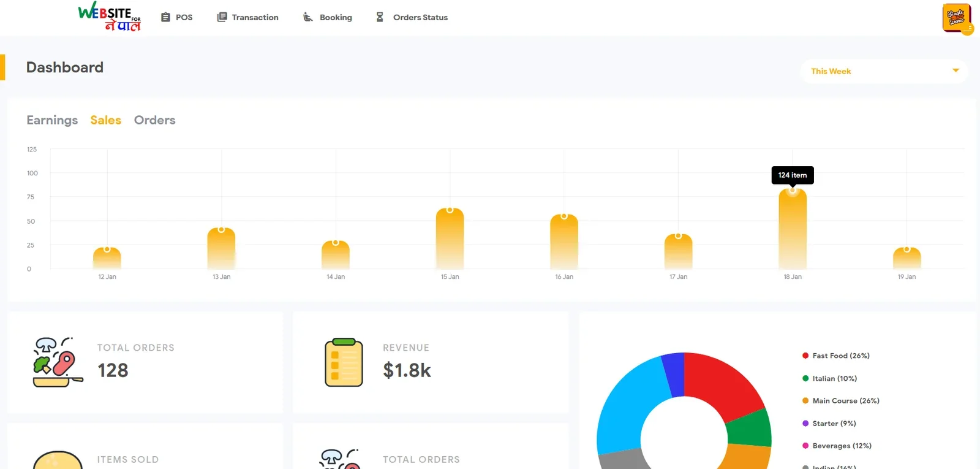This screenshot has width=980, height=469.
Task: Click the Total Orders frying pan icon
Action: (x=58, y=362)
